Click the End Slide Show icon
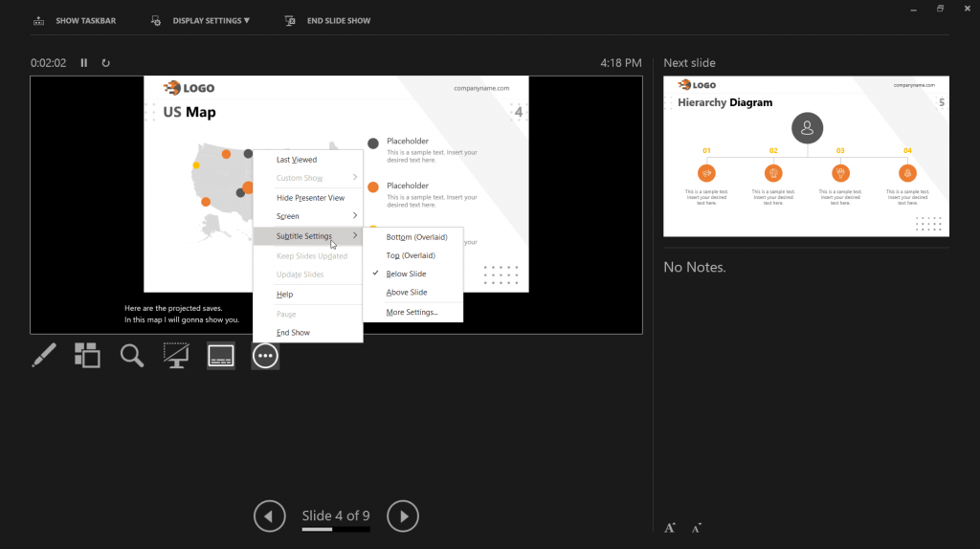 point(290,21)
